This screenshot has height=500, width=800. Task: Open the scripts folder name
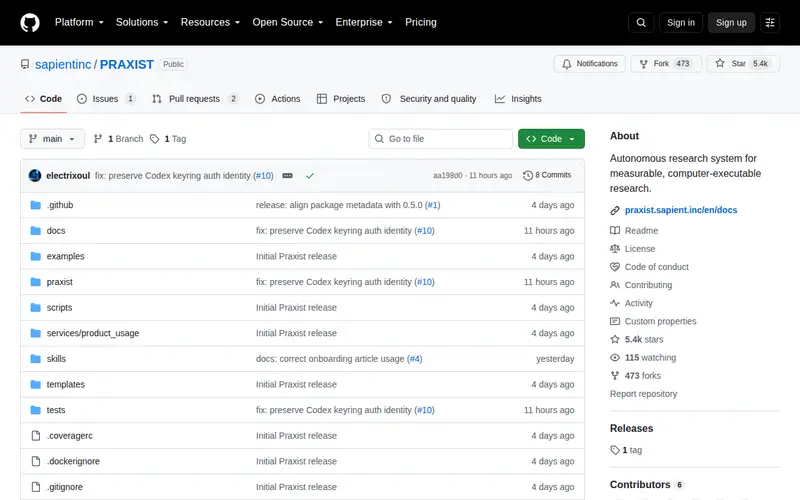(59, 308)
